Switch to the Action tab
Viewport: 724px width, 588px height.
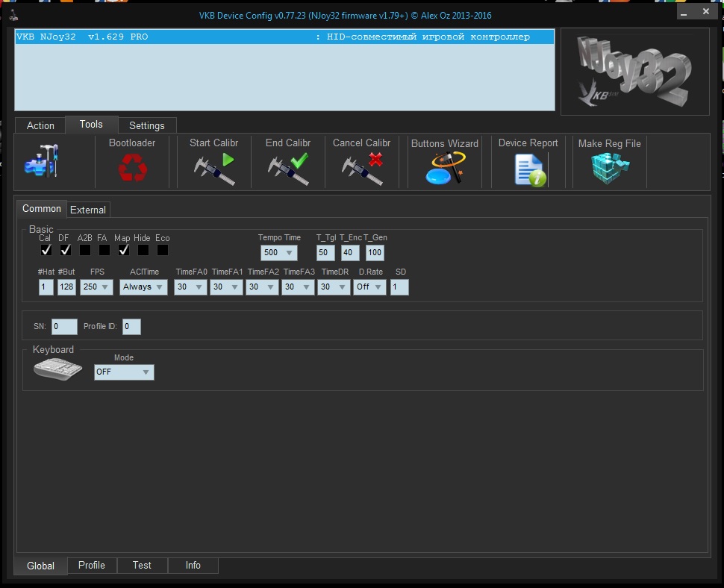(40, 125)
